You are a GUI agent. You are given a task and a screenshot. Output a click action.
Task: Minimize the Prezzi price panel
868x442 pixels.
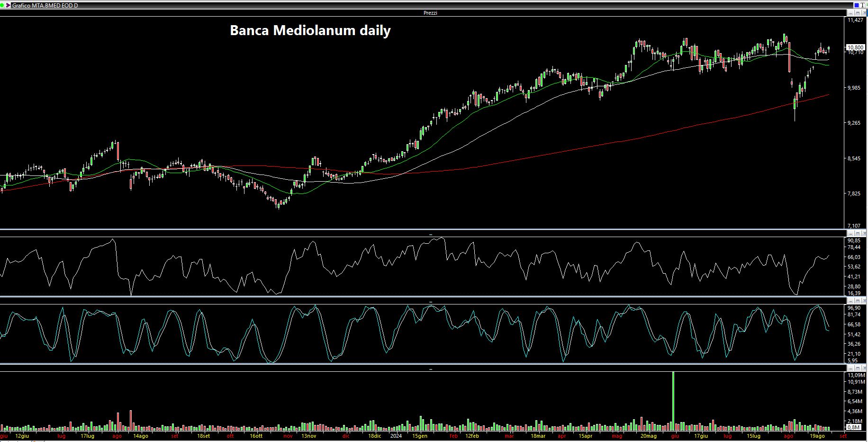pyautogui.click(x=850, y=13)
